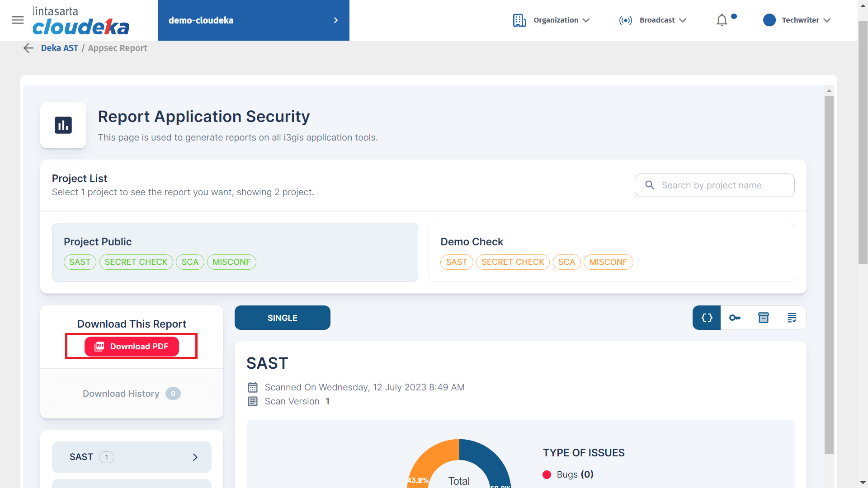Go to Deka AST breadcrumb link
This screenshot has height=488, width=868.
pyautogui.click(x=59, y=48)
